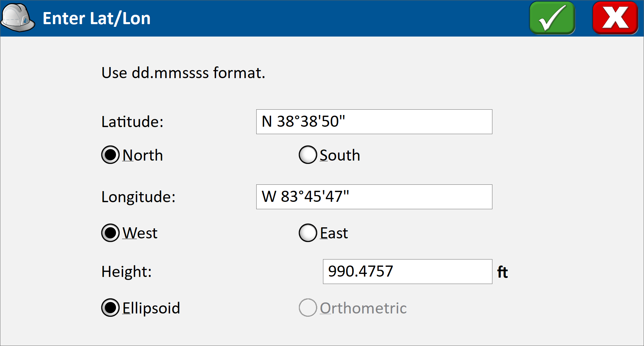This screenshot has width=644, height=346.
Task: Focus the Latitude input field
Action: [374, 122]
